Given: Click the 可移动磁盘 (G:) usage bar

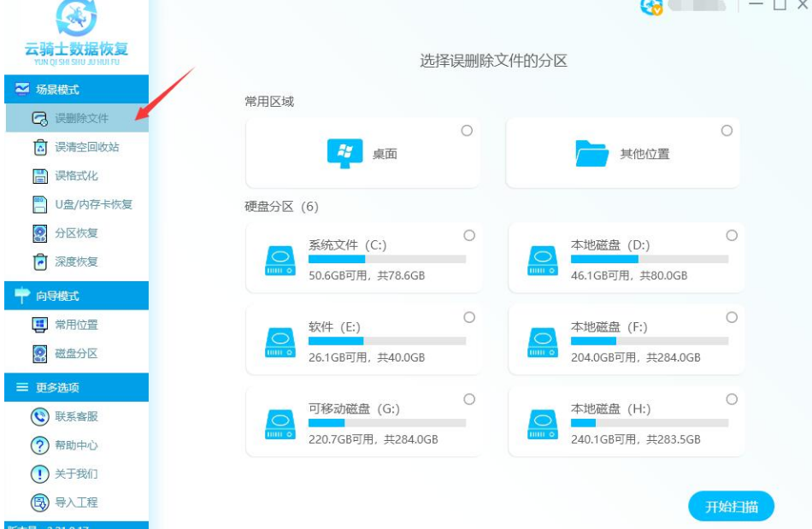Looking at the screenshot, I should [x=386, y=423].
